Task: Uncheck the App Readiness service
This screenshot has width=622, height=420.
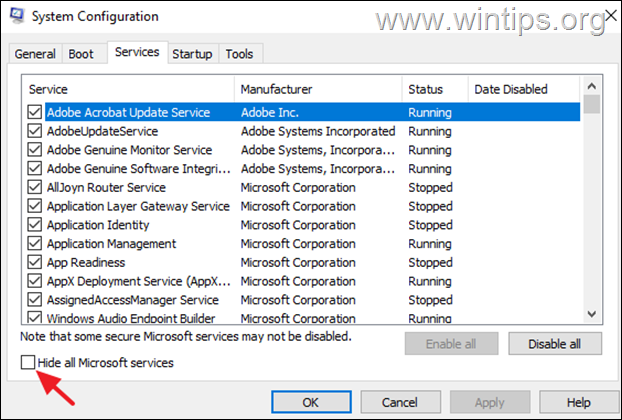Action: (x=35, y=262)
